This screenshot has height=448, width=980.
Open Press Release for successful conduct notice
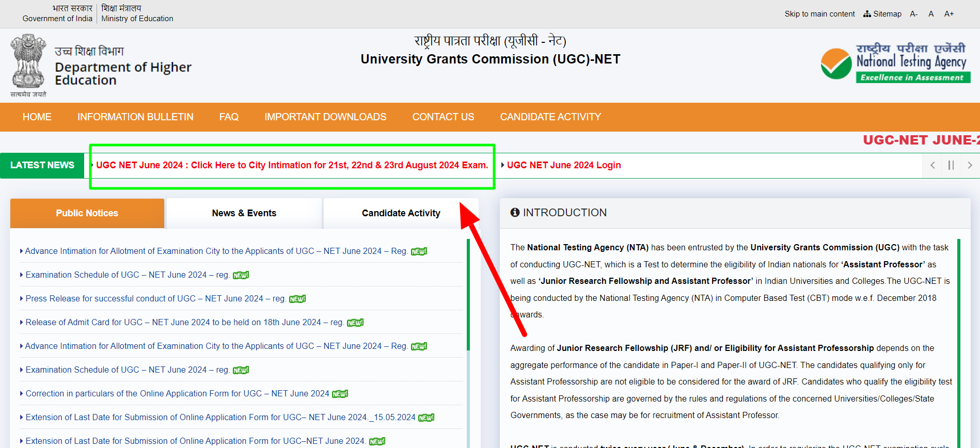(155, 299)
